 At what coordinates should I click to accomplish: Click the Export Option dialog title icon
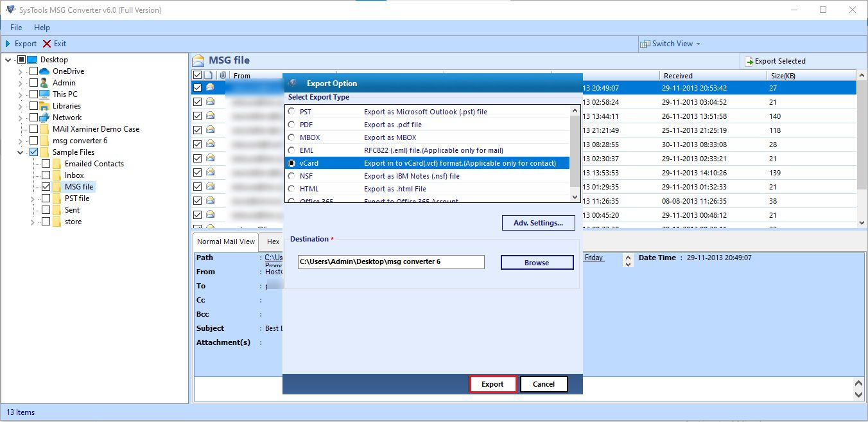tap(293, 83)
